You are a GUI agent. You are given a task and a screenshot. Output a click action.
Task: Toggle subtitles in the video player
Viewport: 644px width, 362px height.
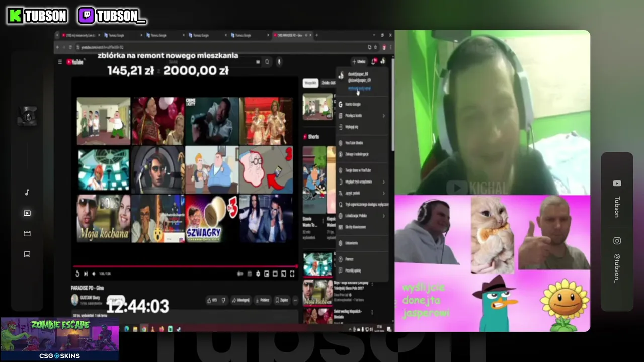tap(250, 274)
